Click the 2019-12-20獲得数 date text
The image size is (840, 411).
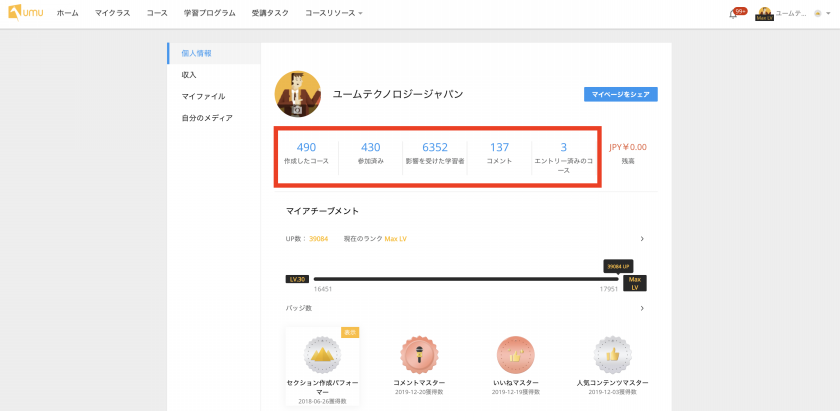419,392
